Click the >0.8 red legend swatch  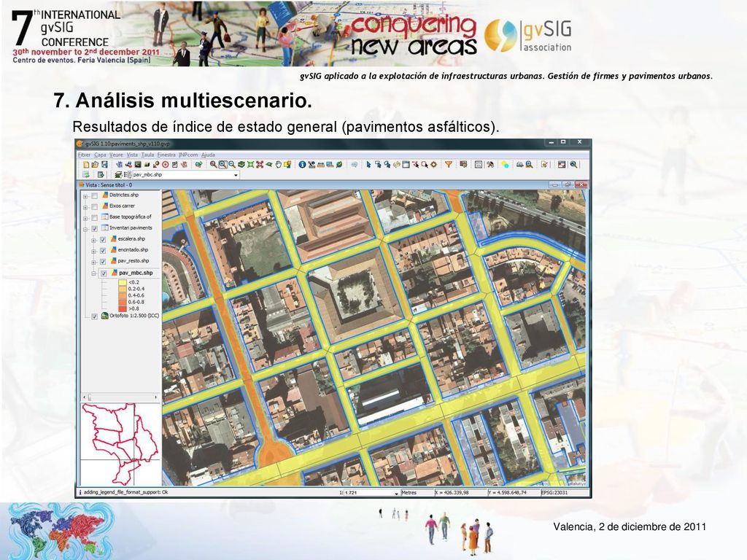[123, 309]
